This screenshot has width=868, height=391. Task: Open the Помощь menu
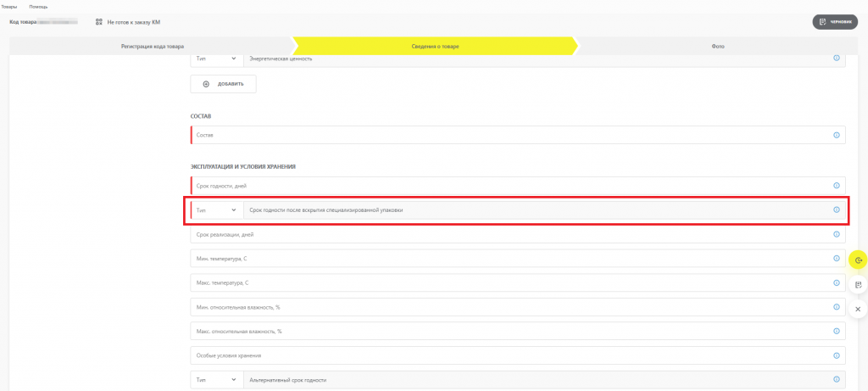(38, 6)
